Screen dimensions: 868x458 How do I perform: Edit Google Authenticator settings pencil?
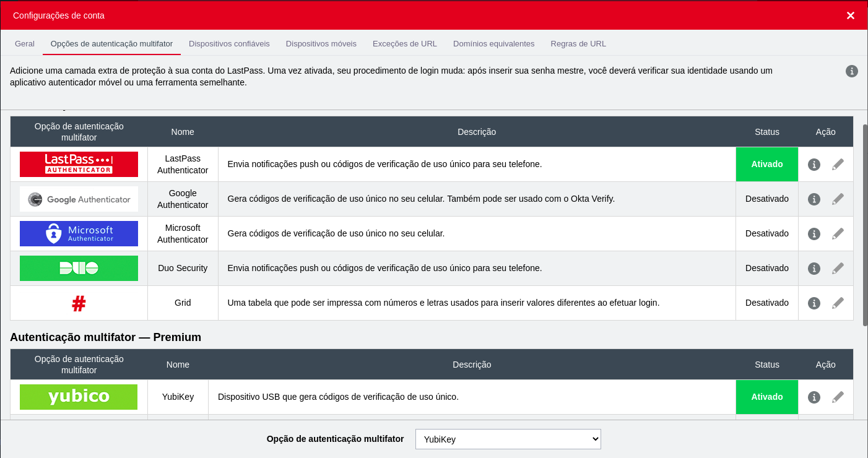838,199
